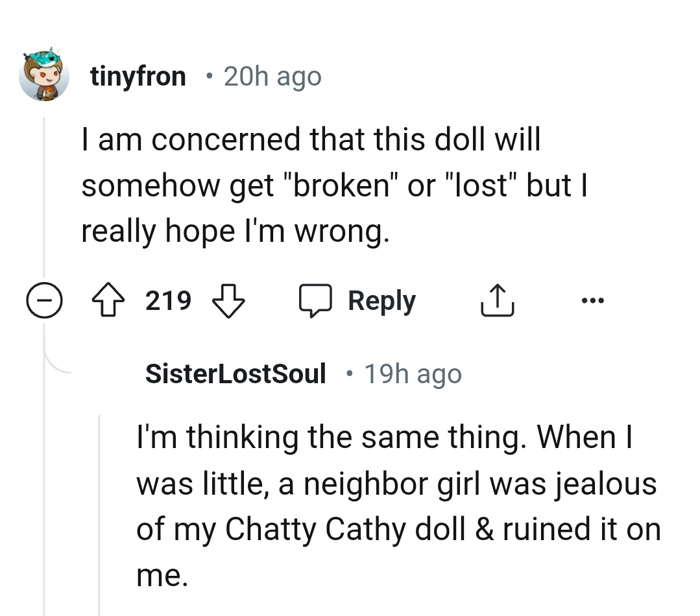Open tinyfron's profile
The image size is (700, 616).
pos(138,76)
